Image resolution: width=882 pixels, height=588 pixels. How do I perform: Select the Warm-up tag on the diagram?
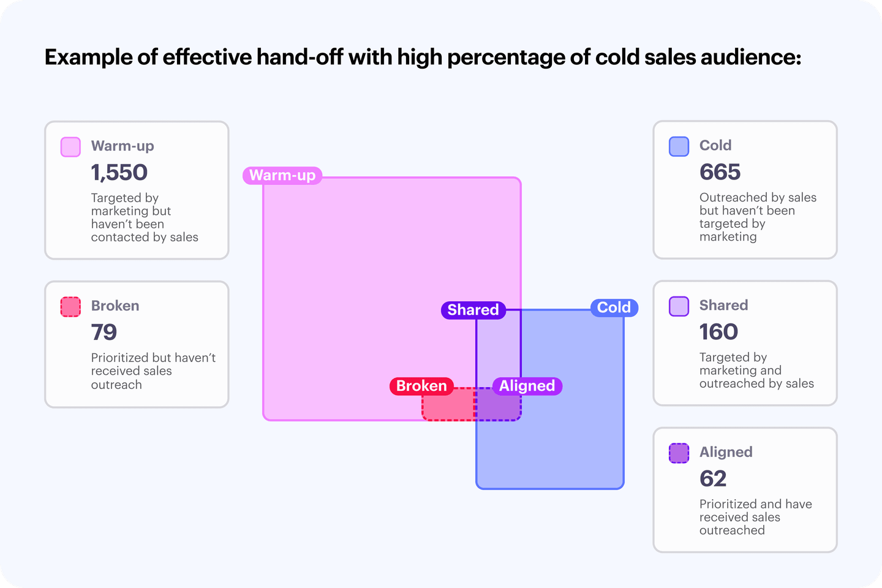pos(282,176)
